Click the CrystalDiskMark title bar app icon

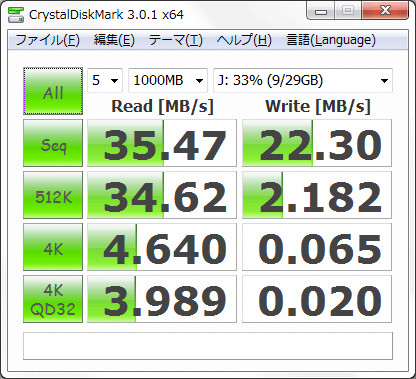[16, 14]
